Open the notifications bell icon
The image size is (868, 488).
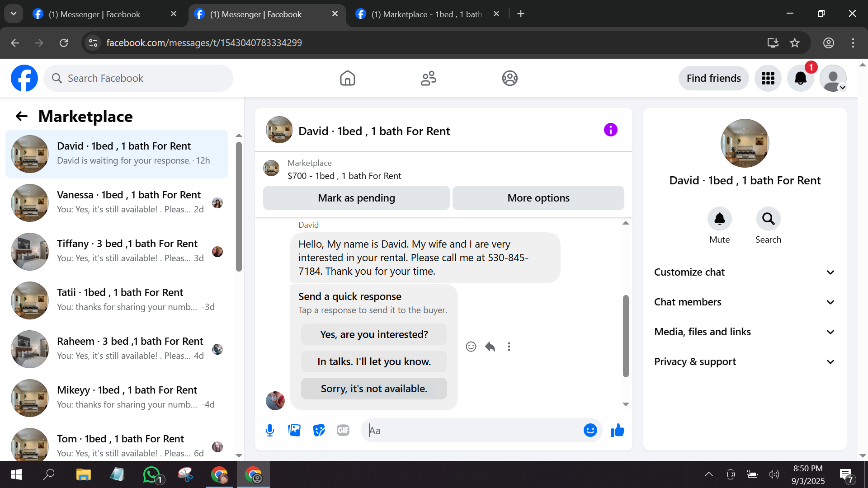pos(800,78)
